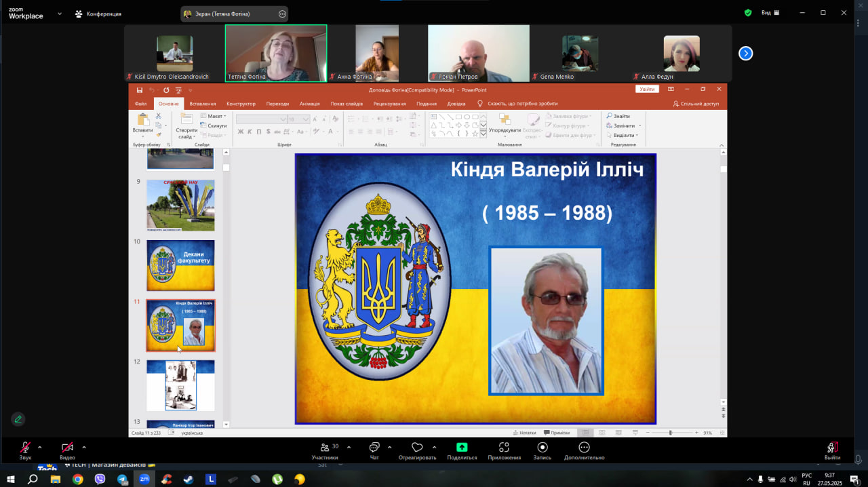This screenshot has height=487, width=868.
Task: Expand arrow next to Отреагировать
Action: point(434,447)
